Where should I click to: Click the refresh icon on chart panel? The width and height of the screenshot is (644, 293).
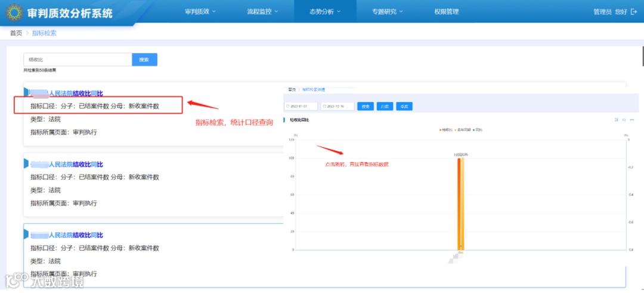click(x=624, y=120)
